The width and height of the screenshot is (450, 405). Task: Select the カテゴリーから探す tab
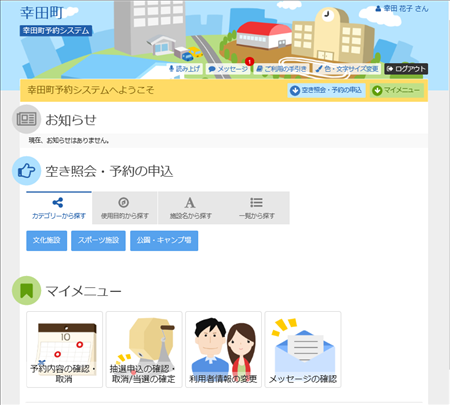(59, 208)
